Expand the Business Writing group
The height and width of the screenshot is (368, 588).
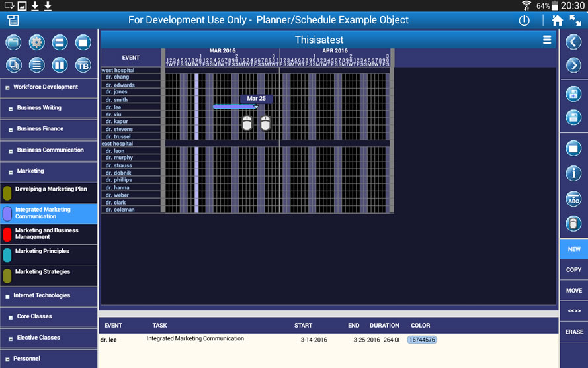[11, 109]
